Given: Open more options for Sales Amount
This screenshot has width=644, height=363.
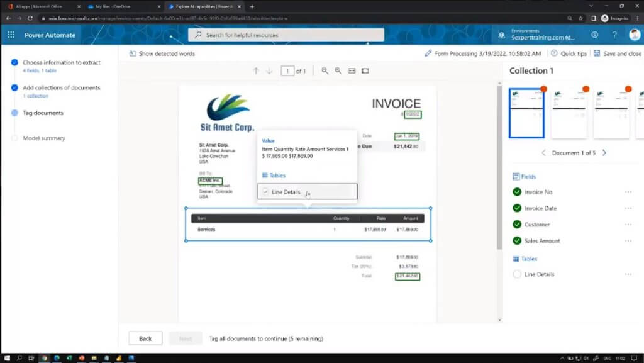Looking at the screenshot, I should coord(628,240).
